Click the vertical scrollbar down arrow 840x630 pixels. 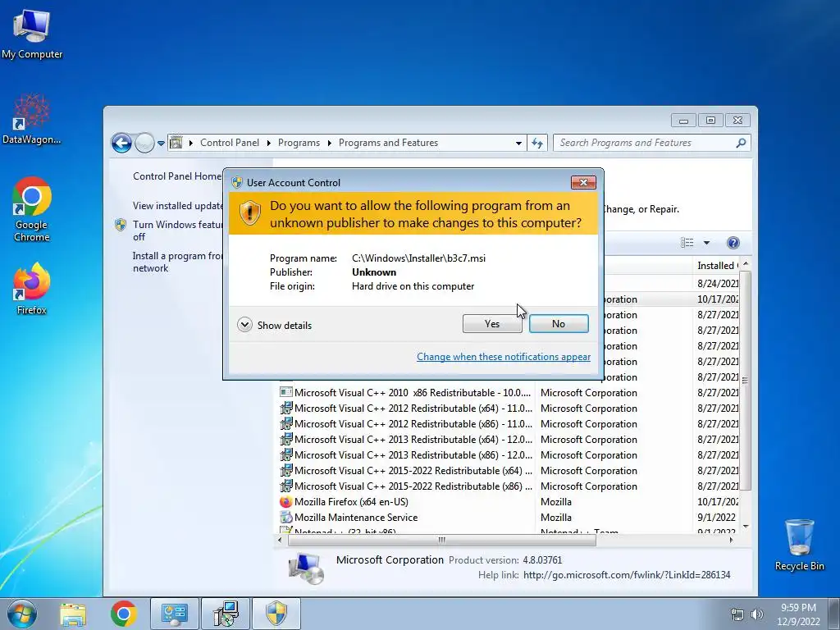[745, 527]
